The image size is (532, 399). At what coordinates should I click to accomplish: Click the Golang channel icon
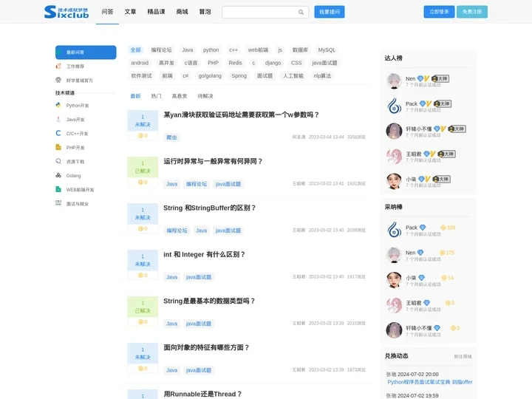58,175
